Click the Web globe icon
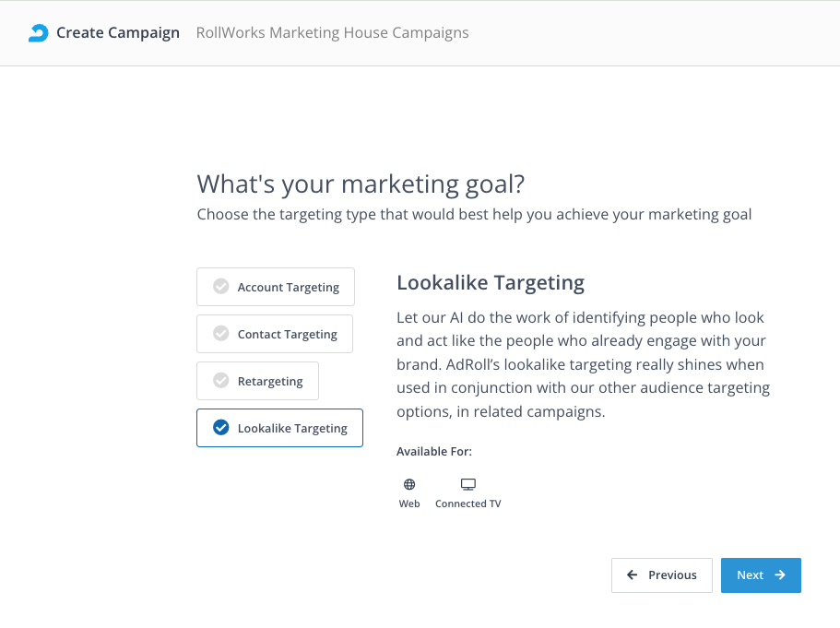 pyautogui.click(x=409, y=484)
